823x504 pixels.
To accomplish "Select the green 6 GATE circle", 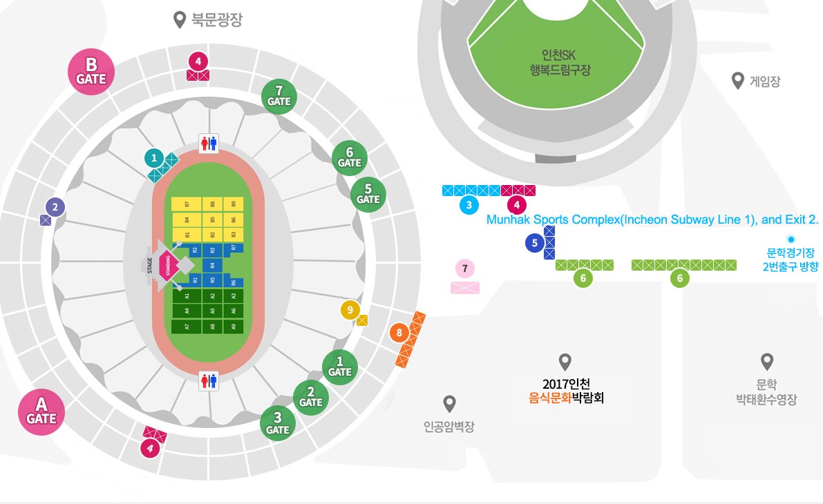I will (x=350, y=158).
